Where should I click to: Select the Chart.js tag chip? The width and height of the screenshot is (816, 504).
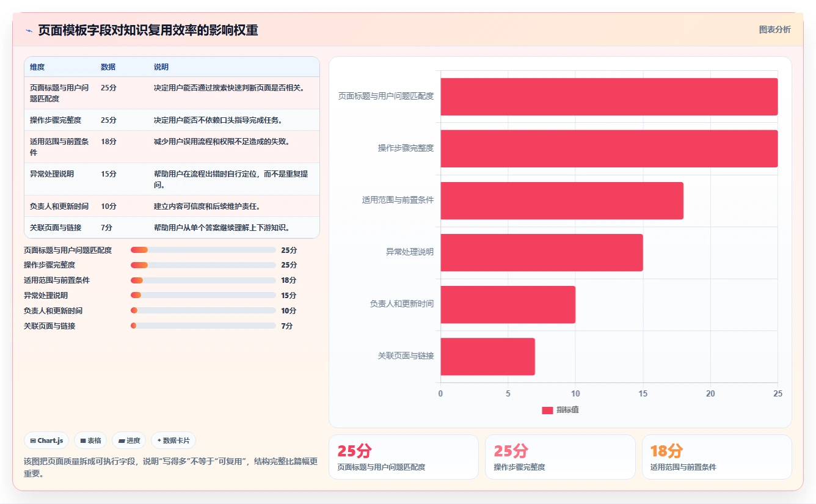tap(46, 440)
